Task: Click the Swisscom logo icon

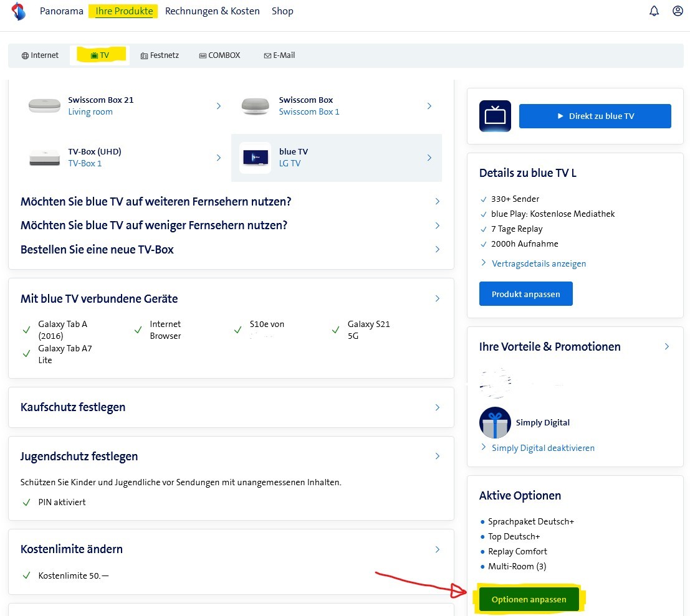Action: 19,11
